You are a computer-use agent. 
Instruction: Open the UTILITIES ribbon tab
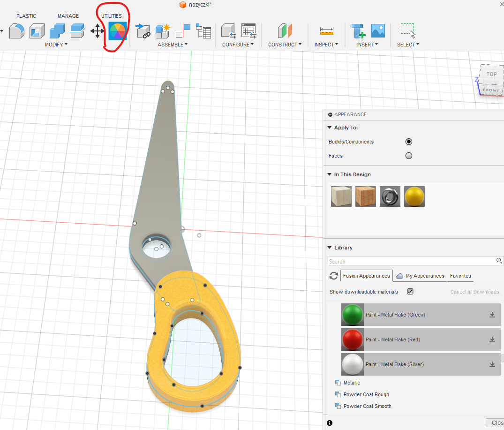click(112, 16)
